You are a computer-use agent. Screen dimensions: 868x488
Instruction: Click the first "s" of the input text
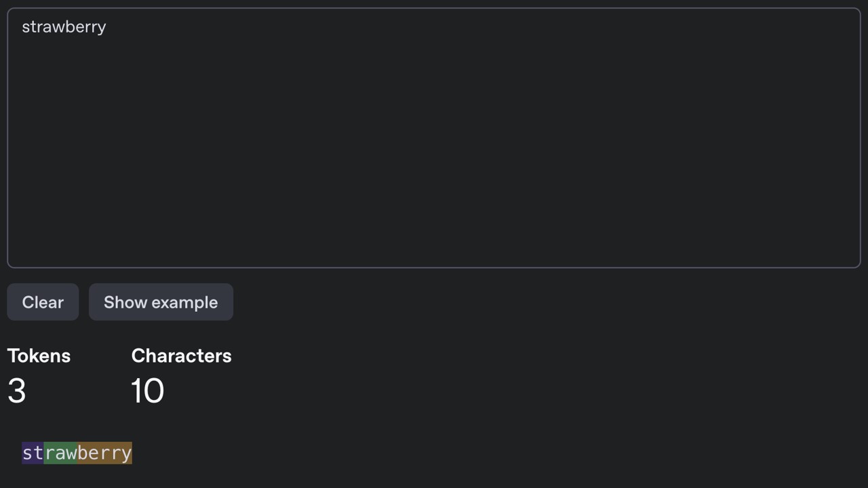tap(25, 27)
